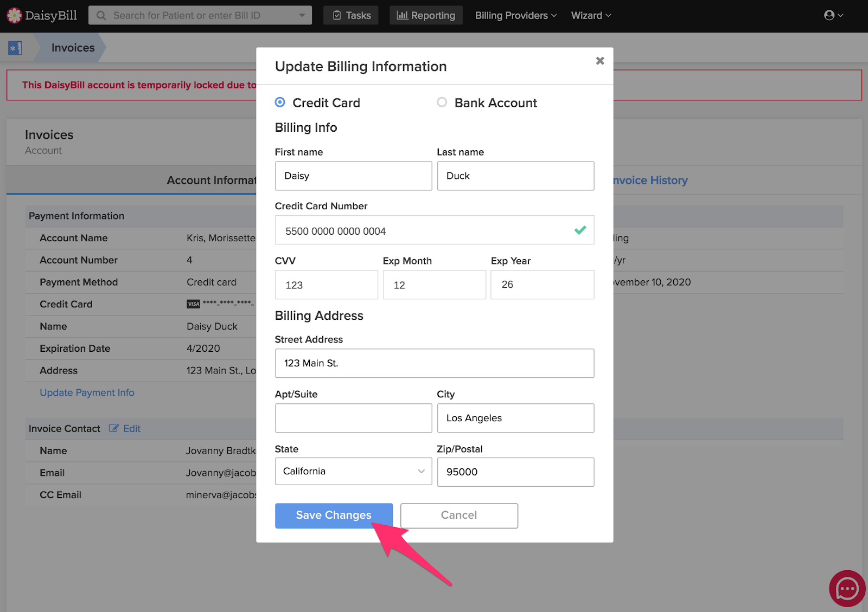Select the Credit Card payment option

[x=280, y=102]
